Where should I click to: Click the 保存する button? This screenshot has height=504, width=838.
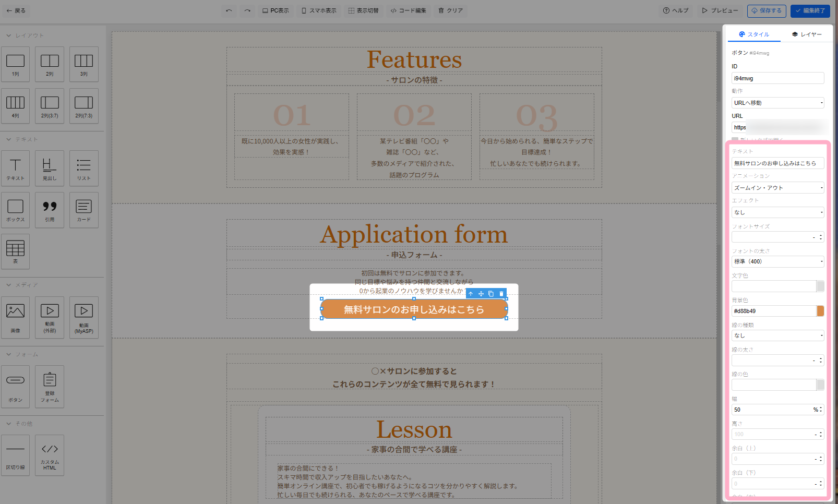tap(766, 10)
